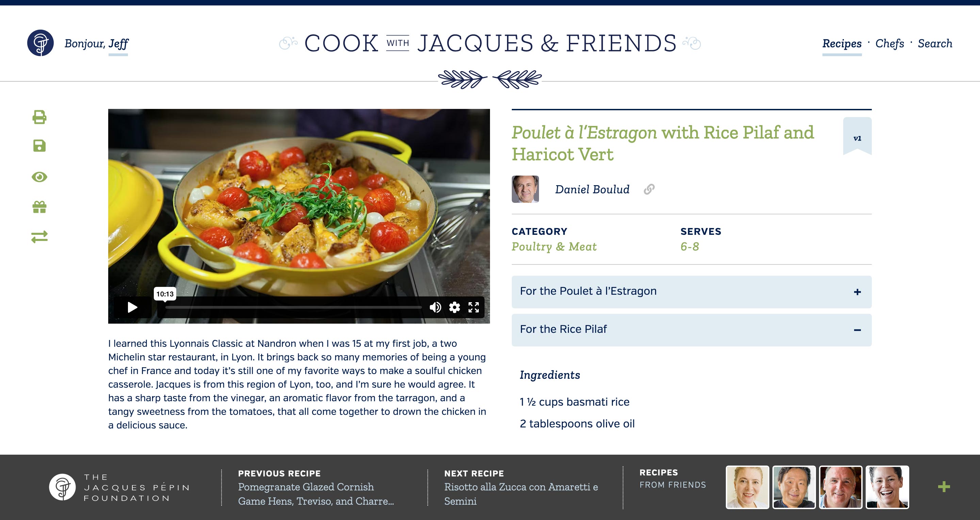Print the recipe with the printer icon
The width and height of the screenshot is (980, 520).
pyautogui.click(x=39, y=117)
